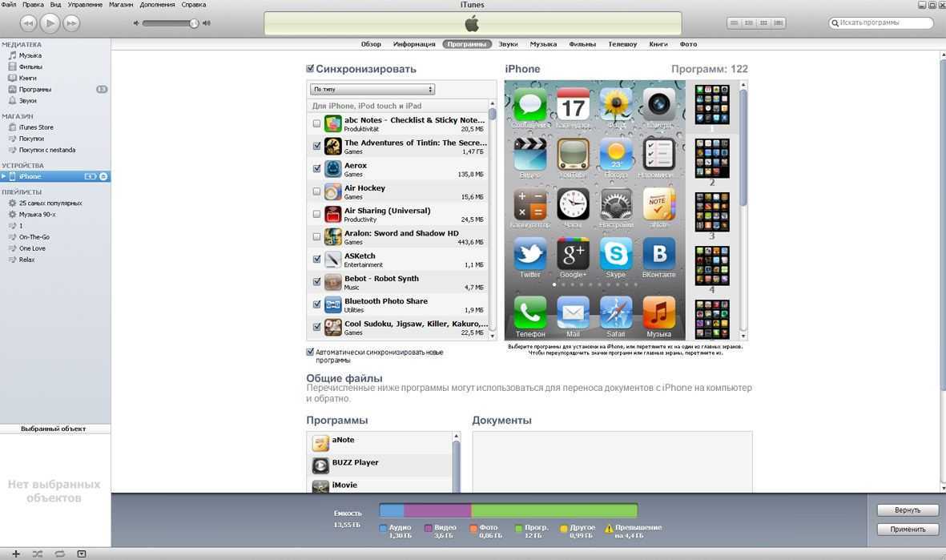Toggle automatic sync of new programs checkbox
Screen dimensions: 946x560
[310, 352]
